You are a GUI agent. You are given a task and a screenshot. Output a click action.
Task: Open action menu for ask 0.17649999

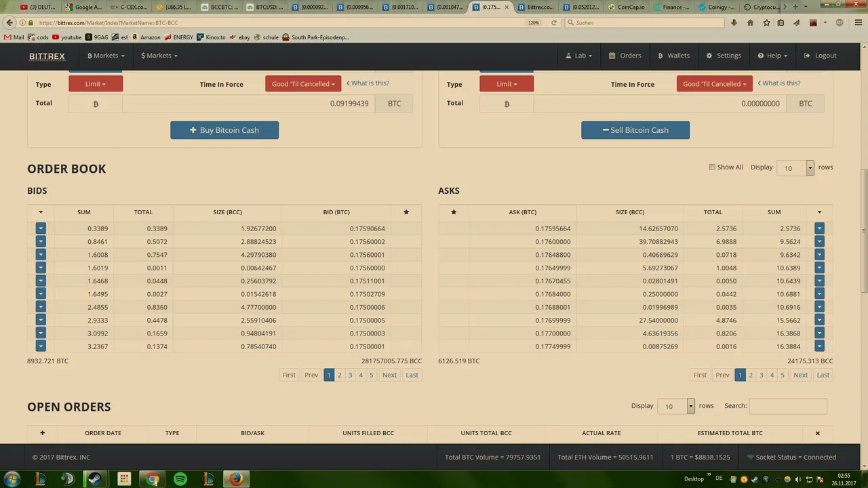tap(819, 268)
